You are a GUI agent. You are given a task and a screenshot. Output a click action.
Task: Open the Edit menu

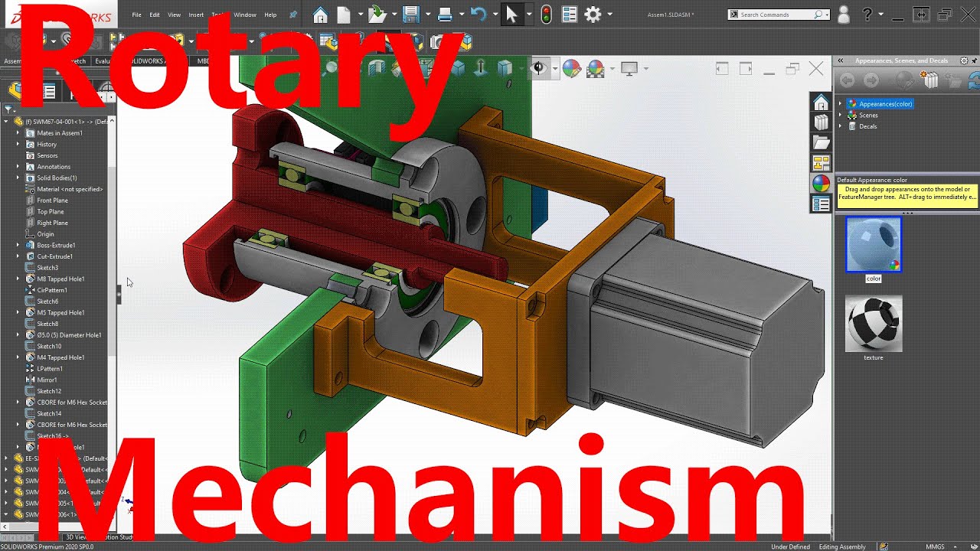(x=155, y=15)
